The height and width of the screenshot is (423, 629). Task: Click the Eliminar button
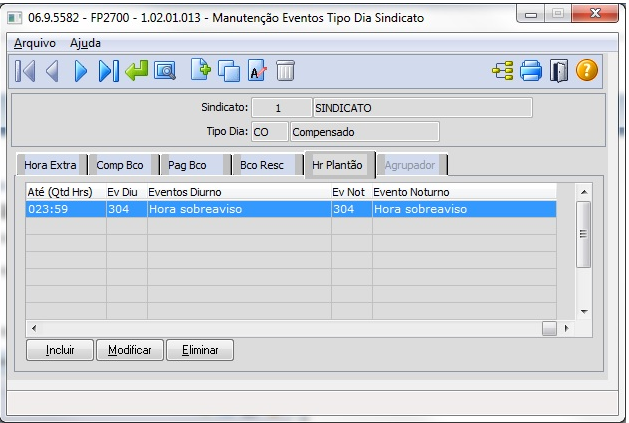point(200,350)
